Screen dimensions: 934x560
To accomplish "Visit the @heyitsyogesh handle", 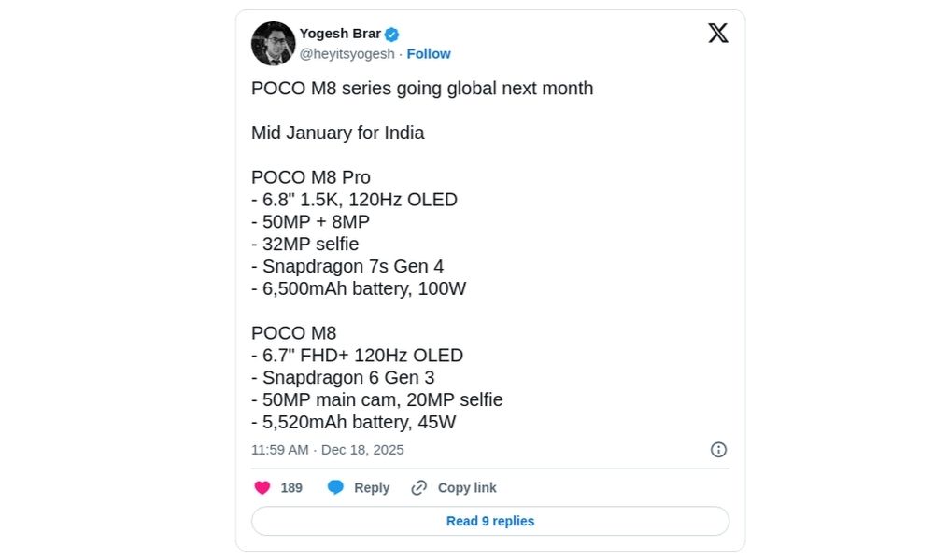I will pos(348,53).
